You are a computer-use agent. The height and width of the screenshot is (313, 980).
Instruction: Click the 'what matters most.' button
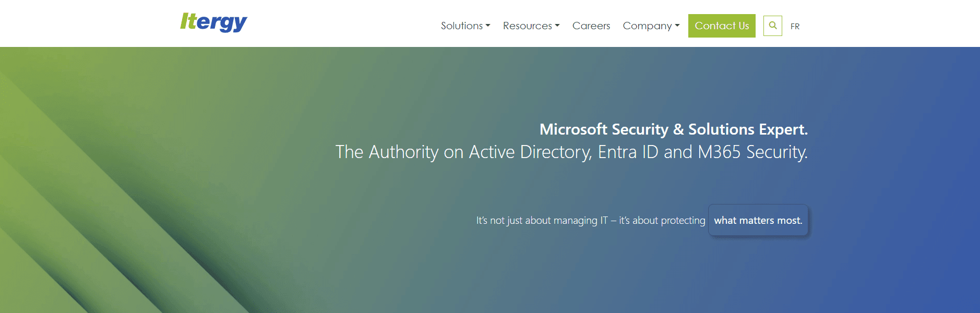click(758, 220)
